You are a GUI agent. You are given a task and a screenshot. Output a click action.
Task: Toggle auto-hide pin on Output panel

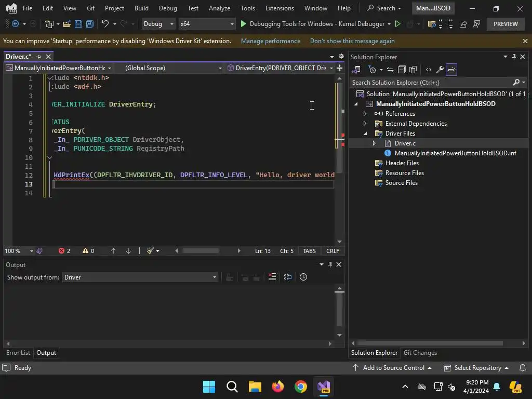(330, 264)
